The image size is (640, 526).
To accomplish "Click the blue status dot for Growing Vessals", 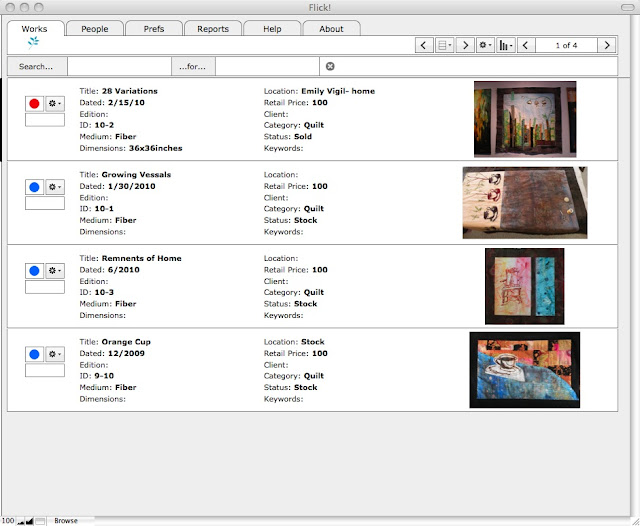I will click(x=34, y=187).
